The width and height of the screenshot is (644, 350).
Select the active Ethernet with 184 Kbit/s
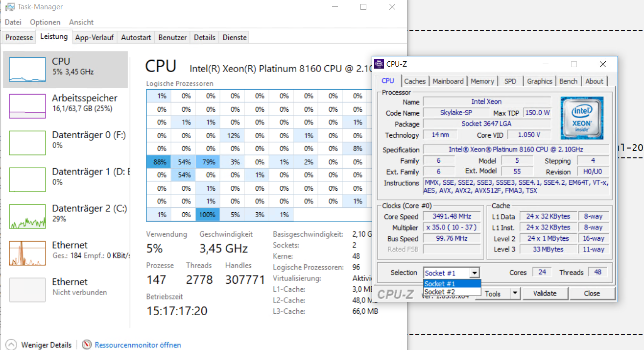65,253
